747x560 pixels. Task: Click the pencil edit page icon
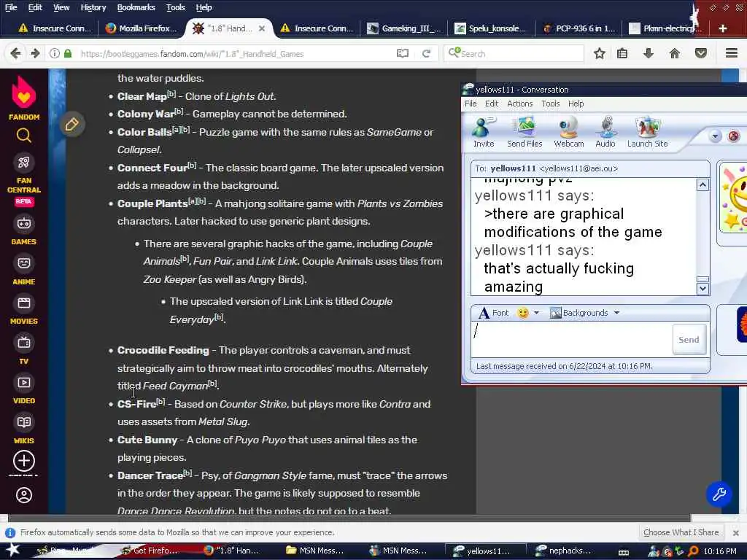(72, 125)
